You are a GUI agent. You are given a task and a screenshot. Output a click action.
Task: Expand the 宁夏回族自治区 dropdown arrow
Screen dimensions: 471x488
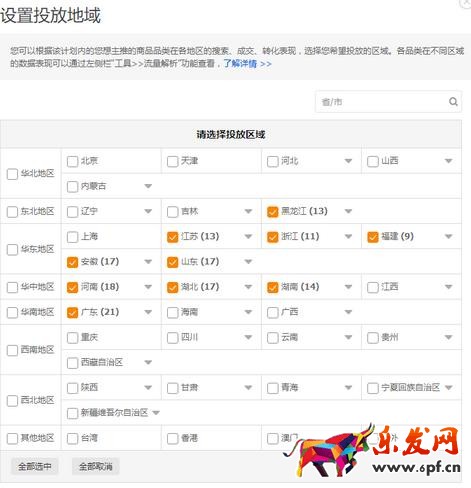449,388
